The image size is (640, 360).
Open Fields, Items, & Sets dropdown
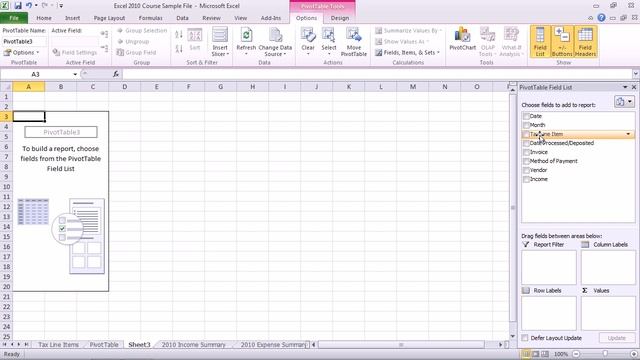click(x=407, y=53)
